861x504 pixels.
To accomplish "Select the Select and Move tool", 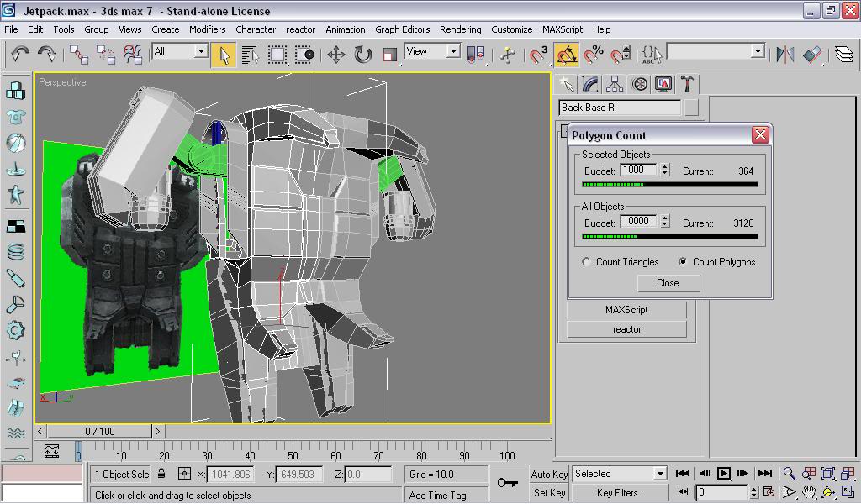I will tap(335, 55).
